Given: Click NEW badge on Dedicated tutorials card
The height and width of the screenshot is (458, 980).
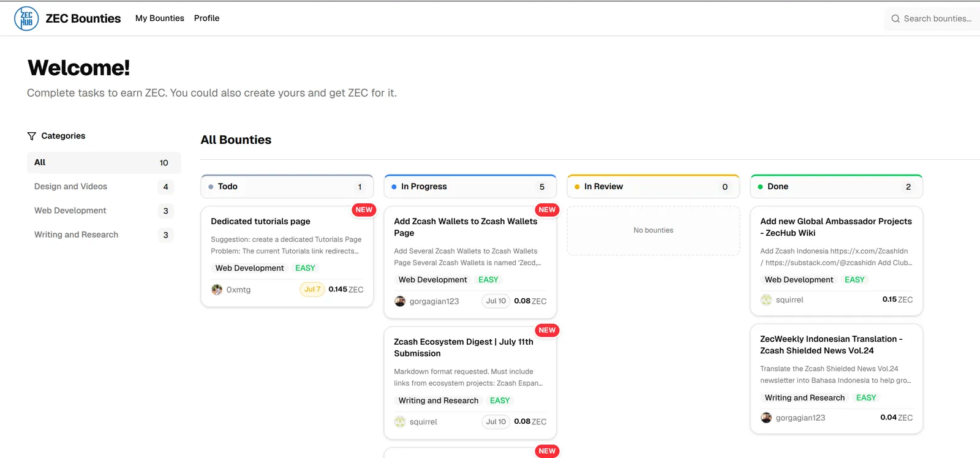Looking at the screenshot, I should (364, 210).
